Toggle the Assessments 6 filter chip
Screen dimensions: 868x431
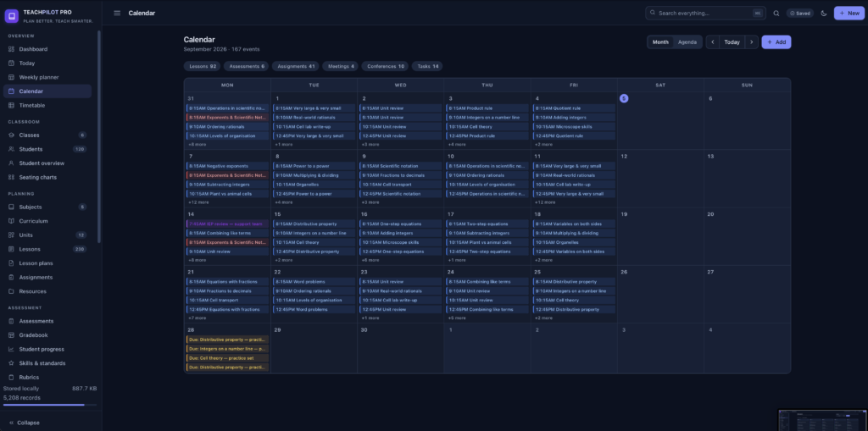coord(247,66)
